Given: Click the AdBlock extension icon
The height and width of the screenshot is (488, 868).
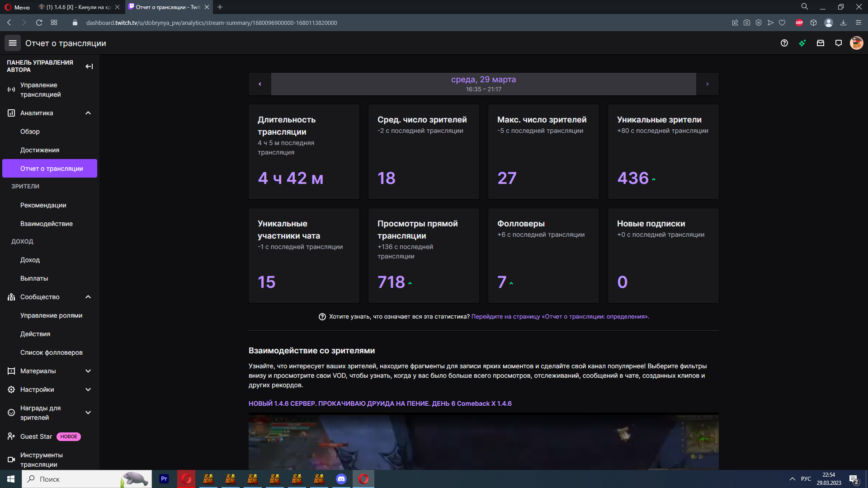Looking at the screenshot, I should tap(799, 23).
